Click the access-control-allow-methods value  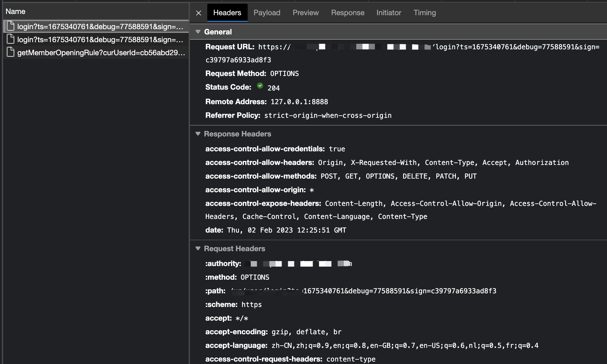(x=398, y=176)
